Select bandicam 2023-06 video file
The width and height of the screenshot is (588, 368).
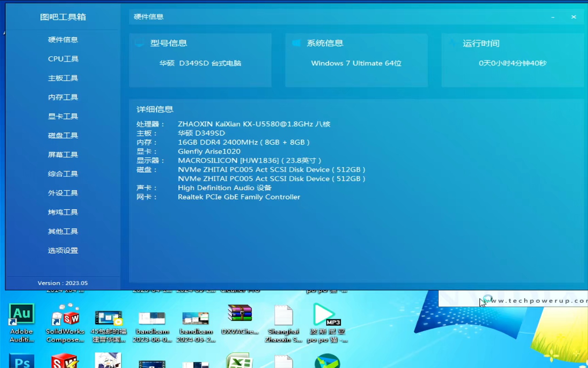tap(152, 326)
